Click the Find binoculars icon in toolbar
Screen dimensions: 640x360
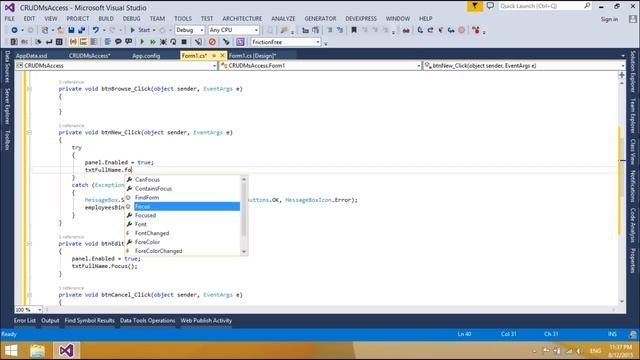click(x=406, y=31)
